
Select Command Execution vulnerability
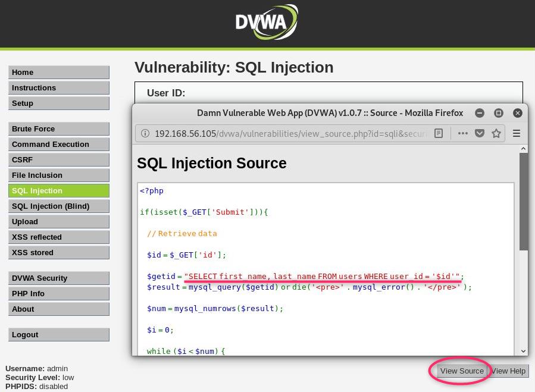pos(59,145)
